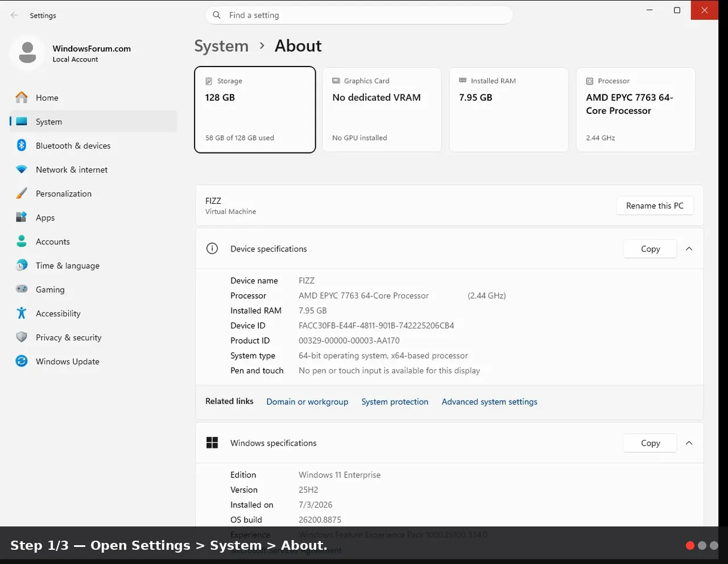Maximize the Settings window

click(x=677, y=10)
